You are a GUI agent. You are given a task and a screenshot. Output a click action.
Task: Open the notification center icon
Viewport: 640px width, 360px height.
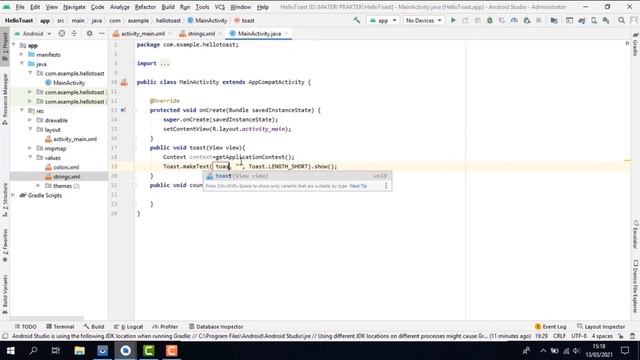pos(625,351)
